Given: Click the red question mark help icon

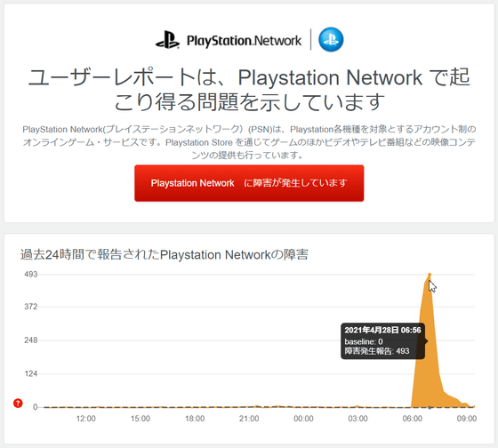Looking at the screenshot, I should click(18, 404).
